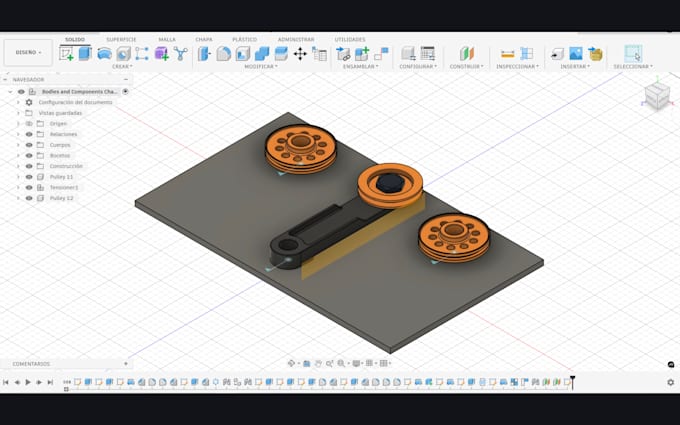Hide the Cuerpos folder
This screenshot has height=425, width=680.
pos(29,145)
